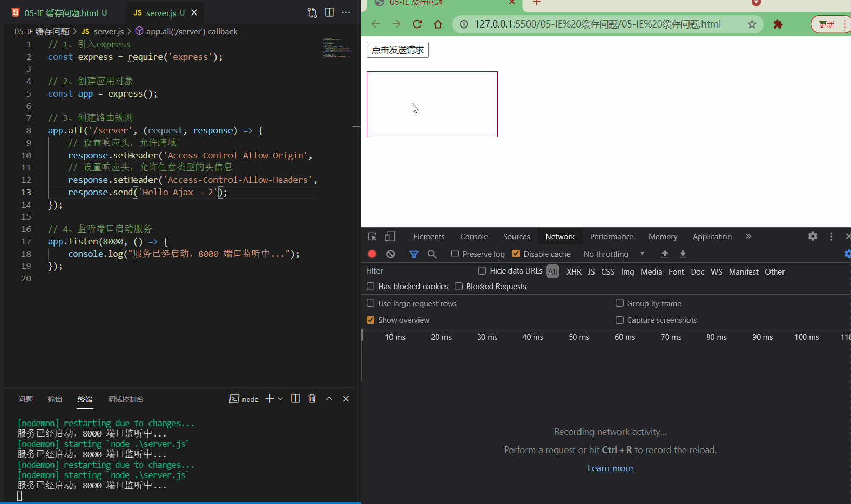Switch to the Console panel
Screen dimensions: 851x504
coord(473,236)
